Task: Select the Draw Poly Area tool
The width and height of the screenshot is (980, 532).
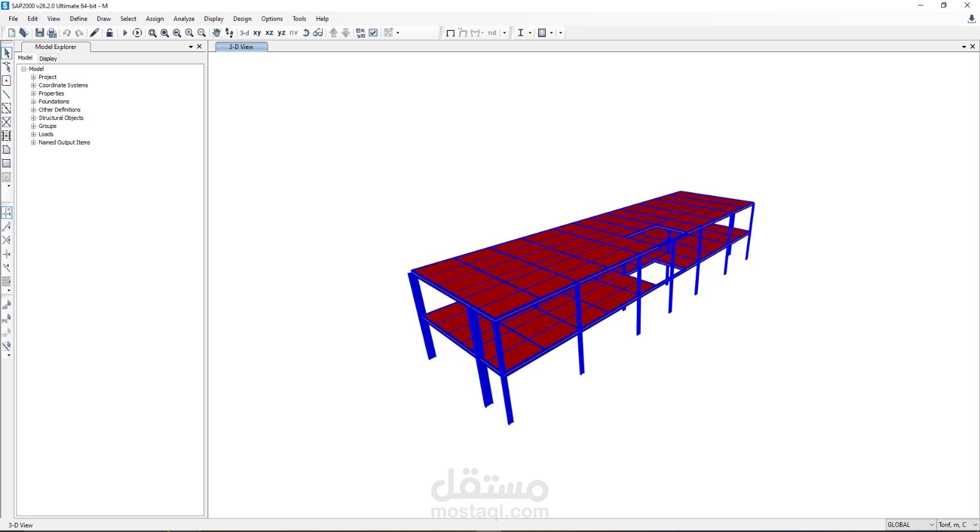Action: tap(7, 149)
